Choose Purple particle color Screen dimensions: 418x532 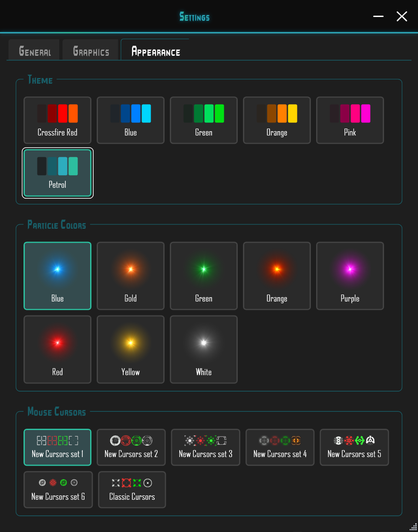point(350,276)
